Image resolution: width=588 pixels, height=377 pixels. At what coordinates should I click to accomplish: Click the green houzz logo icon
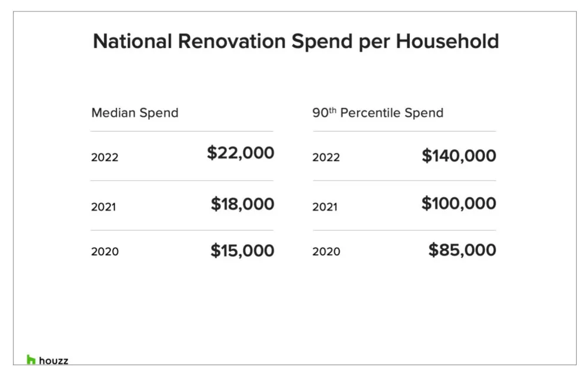(31, 360)
